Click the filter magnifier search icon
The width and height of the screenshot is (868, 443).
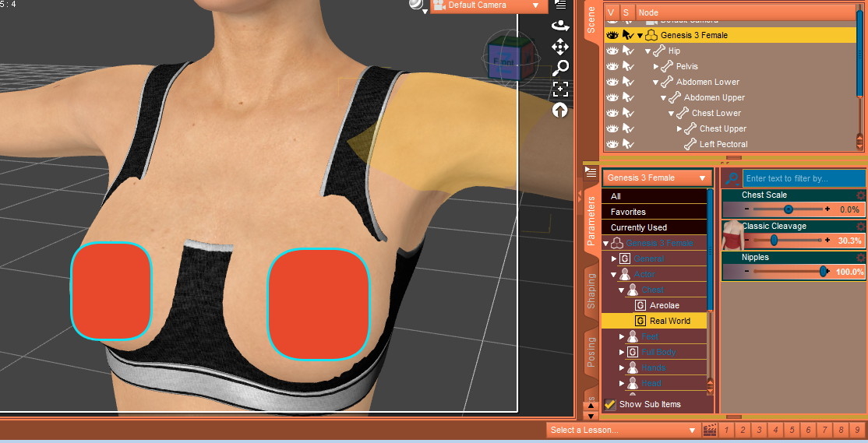[x=732, y=178]
